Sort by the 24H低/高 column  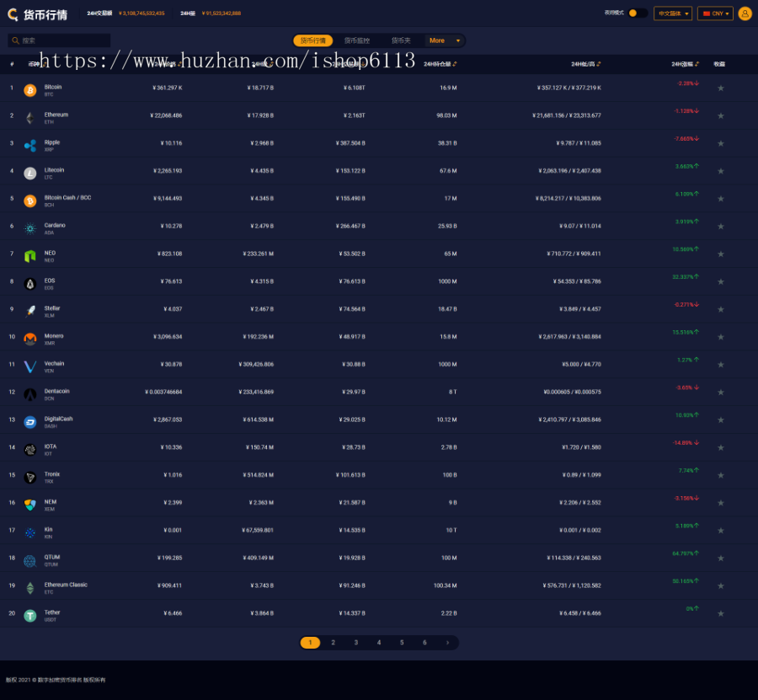585,64
